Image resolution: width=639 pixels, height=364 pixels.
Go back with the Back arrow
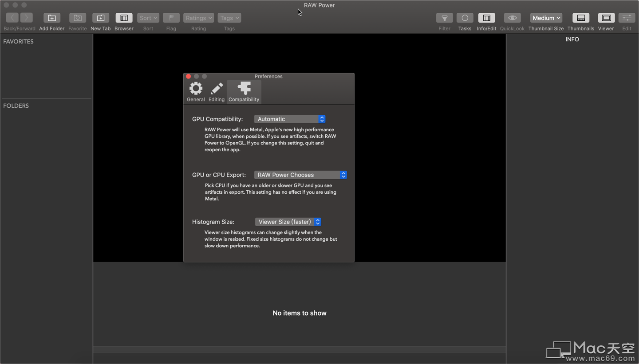coord(12,18)
